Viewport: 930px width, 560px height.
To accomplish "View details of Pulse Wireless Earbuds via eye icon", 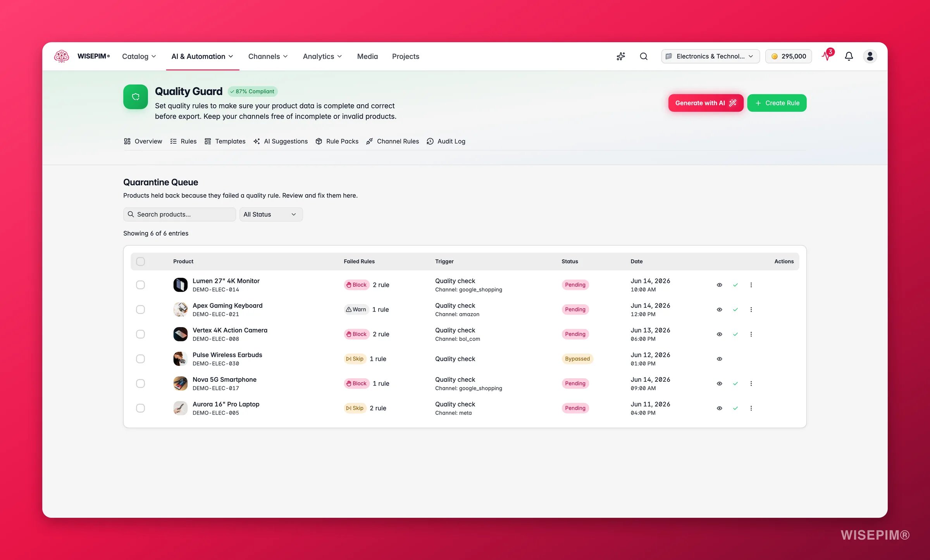I will pos(719,359).
